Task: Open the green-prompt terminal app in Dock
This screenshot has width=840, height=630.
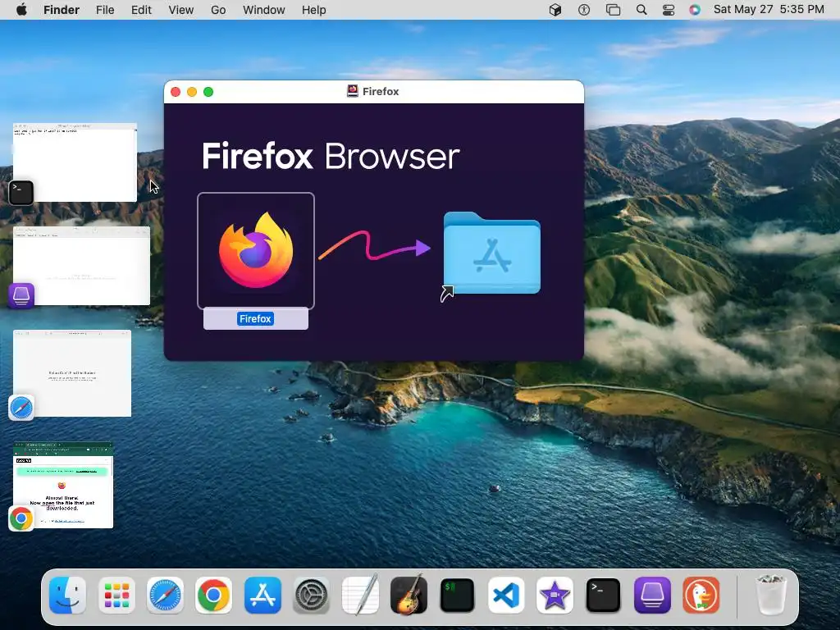Action: [x=457, y=596]
